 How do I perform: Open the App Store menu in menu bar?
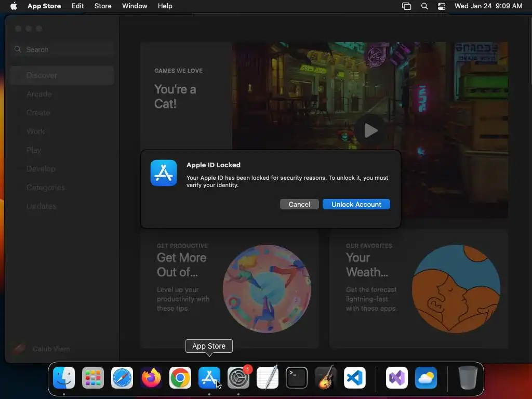click(44, 6)
